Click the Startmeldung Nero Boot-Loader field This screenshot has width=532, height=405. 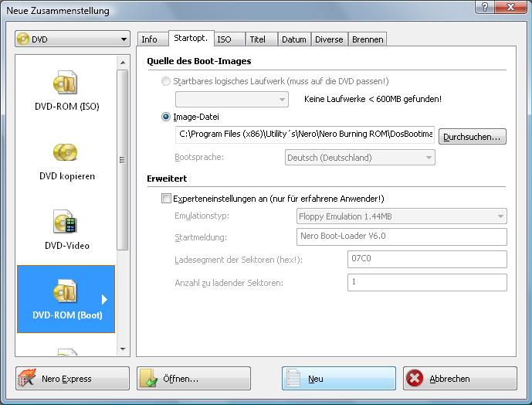(x=402, y=237)
